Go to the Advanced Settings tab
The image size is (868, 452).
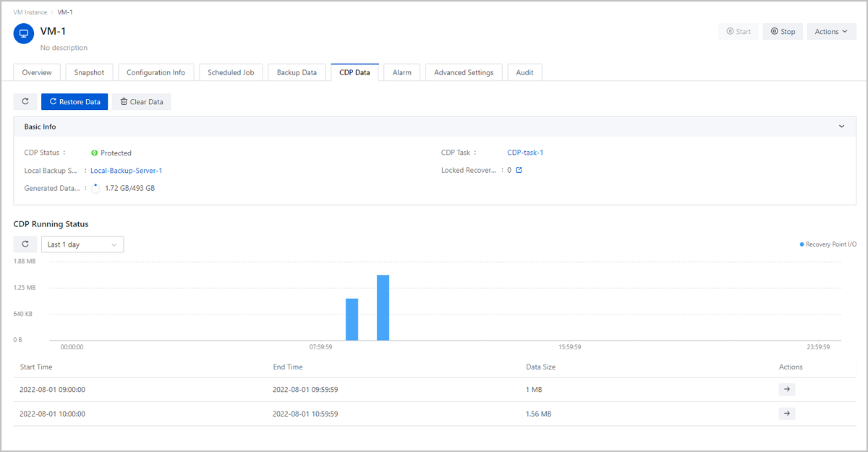click(x=464, y=72)
